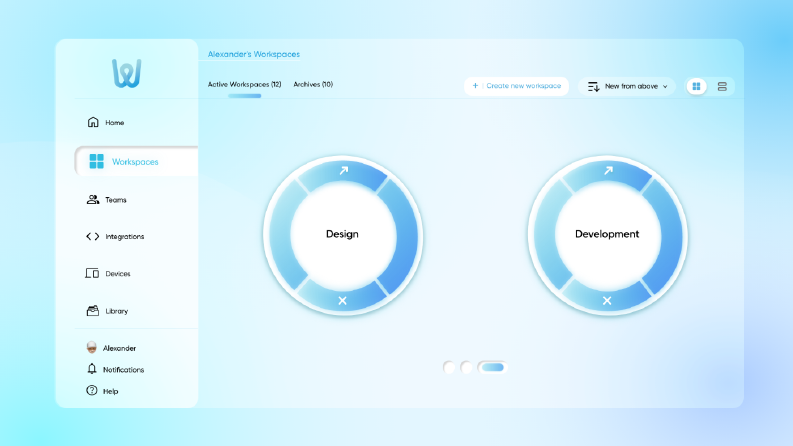
Task: Open Notifications bell icon
Action: [x=92, y=369]
